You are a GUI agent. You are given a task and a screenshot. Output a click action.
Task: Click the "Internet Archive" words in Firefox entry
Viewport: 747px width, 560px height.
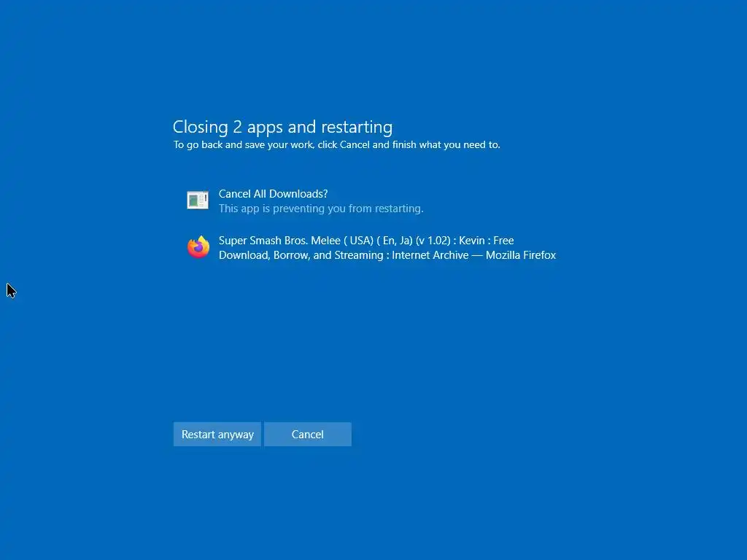click(430, 255)
